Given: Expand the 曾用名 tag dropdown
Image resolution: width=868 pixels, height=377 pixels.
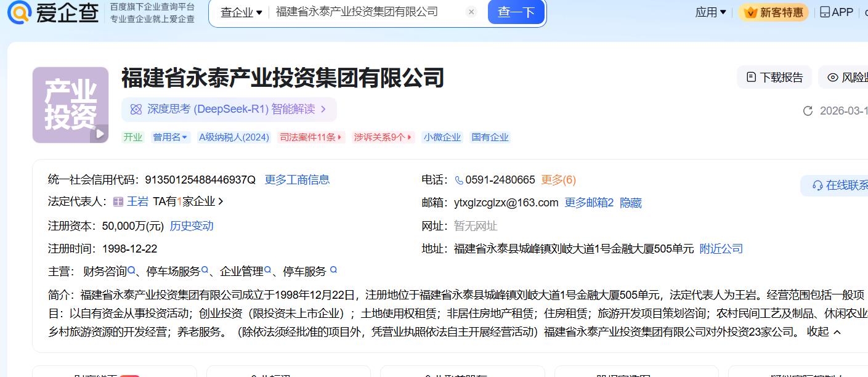Looking at the screenshot, I should 171,137.
